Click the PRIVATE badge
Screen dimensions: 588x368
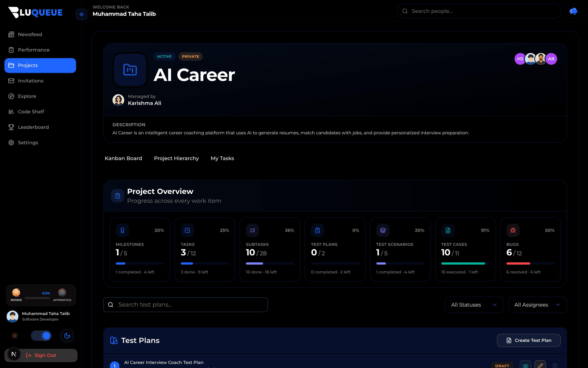[x=191, y=56]
